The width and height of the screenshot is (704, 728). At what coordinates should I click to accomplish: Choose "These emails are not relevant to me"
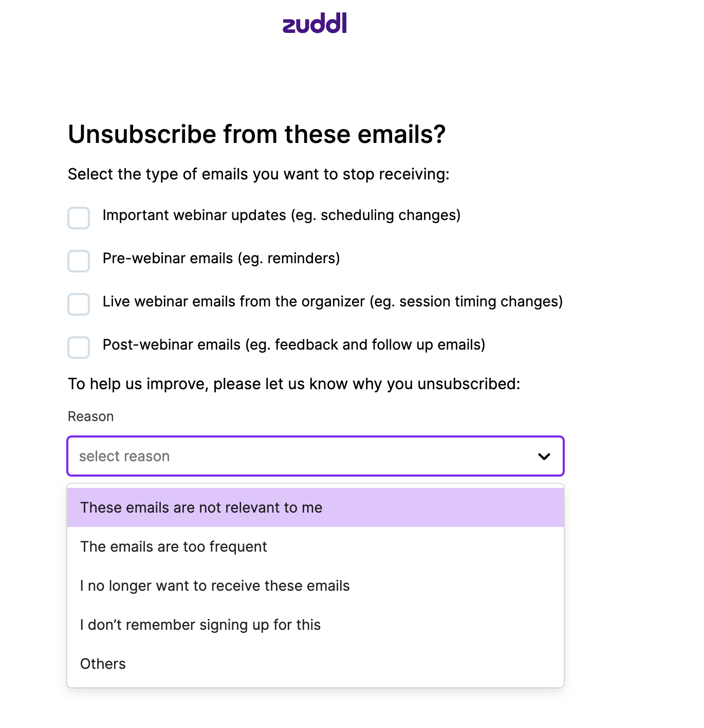click(x=201, y=508)
